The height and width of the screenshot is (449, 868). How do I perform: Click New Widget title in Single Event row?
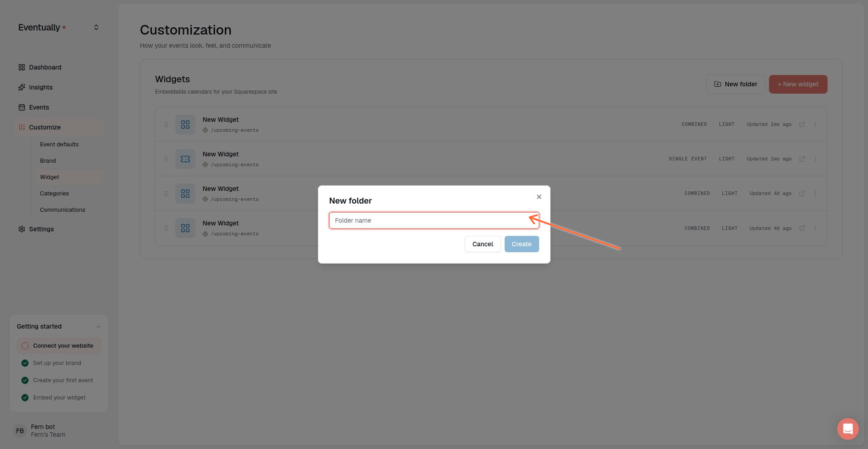(221, 154)
